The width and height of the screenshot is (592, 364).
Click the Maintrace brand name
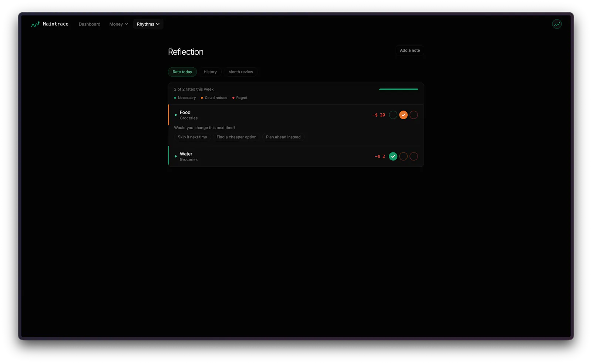(x=55, y=24)
